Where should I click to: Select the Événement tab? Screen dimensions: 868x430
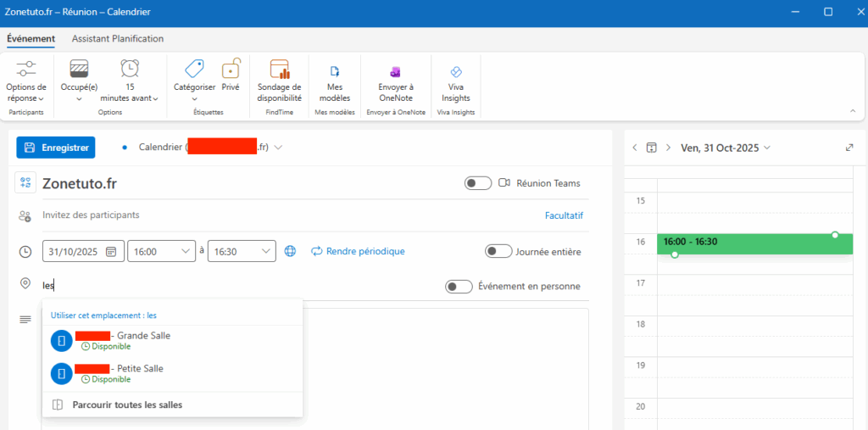pyautogui.click(x=31, y=39)
